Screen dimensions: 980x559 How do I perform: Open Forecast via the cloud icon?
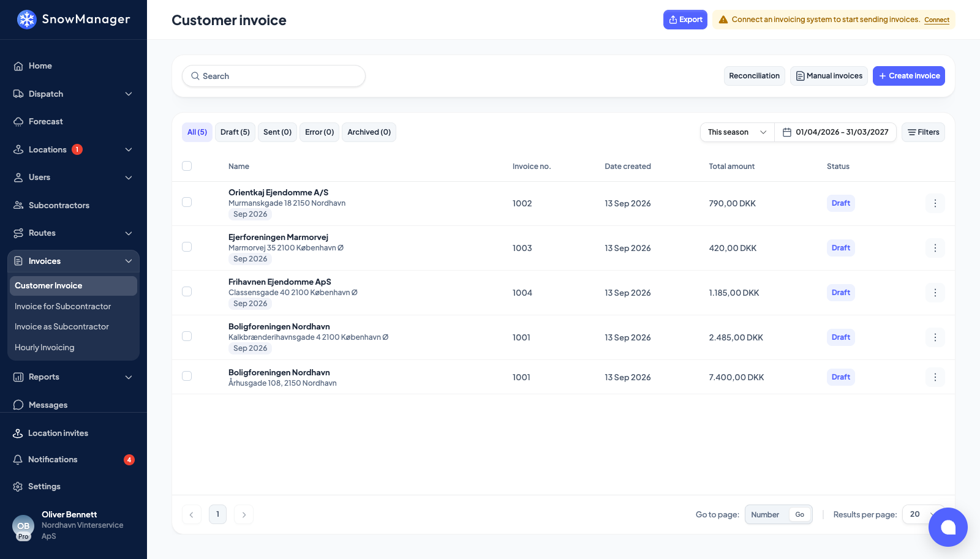[18, 122]
